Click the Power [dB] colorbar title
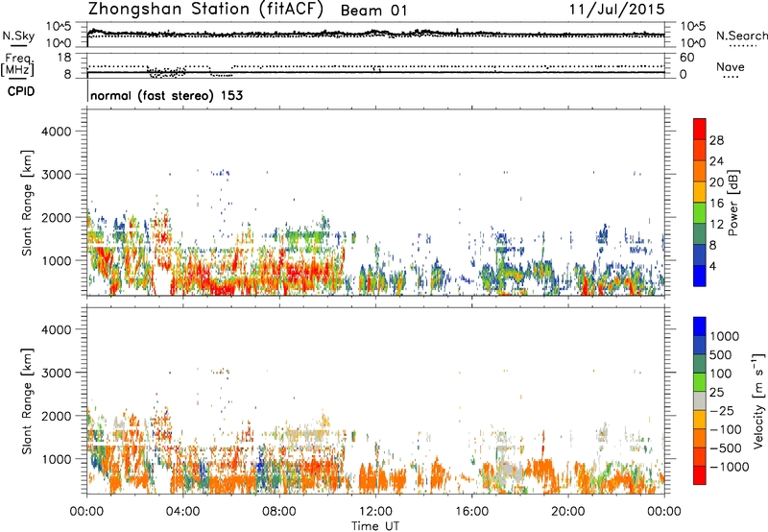 point(732,203)
